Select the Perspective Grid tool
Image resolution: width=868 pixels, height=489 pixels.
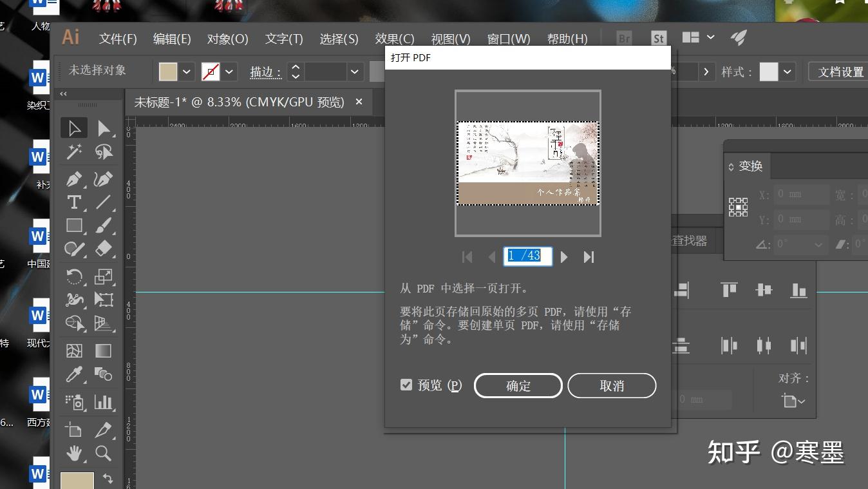pos(104,322)
